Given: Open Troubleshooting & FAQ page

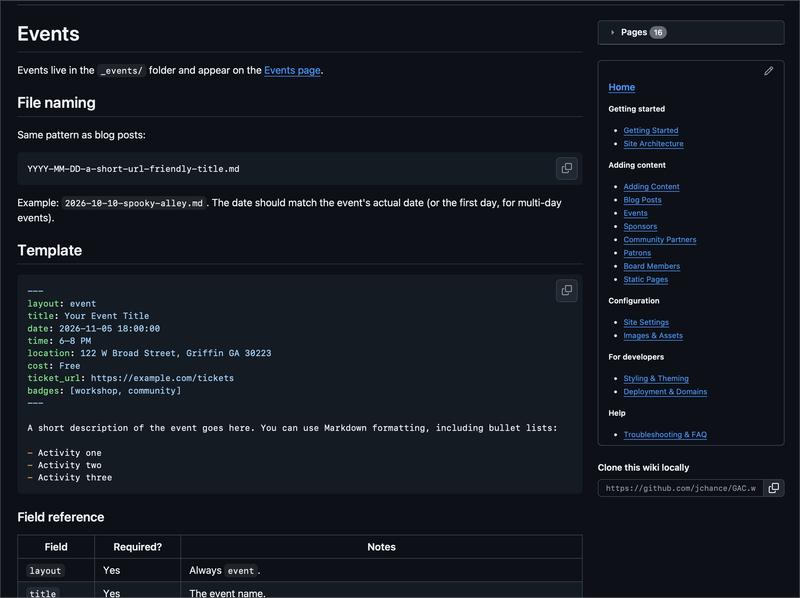Looking at the screenshot, I should click(665, 435).
